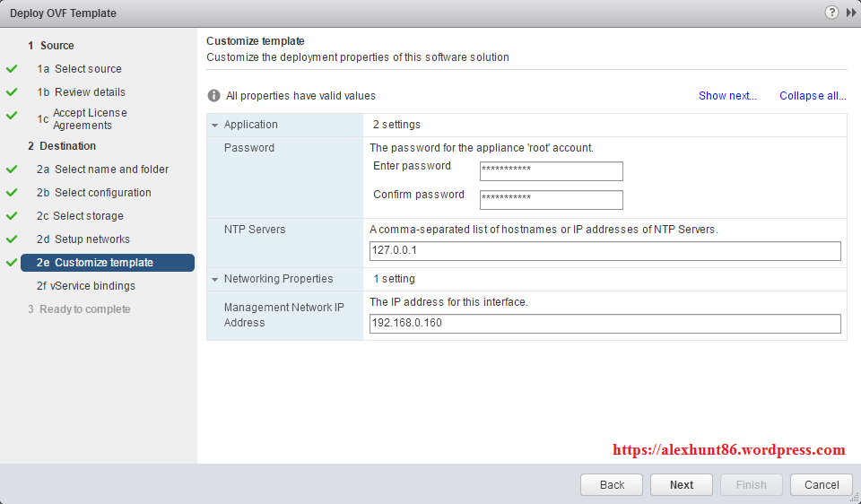Viewport: 861px width, 504px height.
Task: Click the Enter password field
Action: pyautogui.click(x=551, y=171)
